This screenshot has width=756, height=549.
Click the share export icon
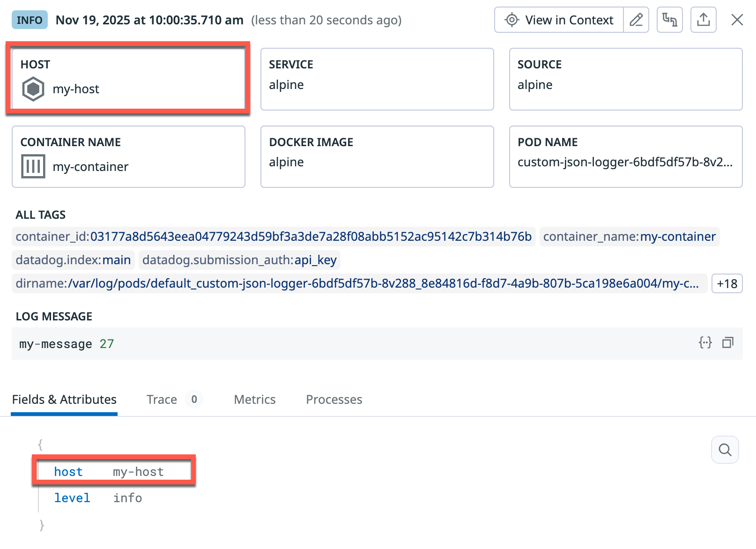pos(703,20)
